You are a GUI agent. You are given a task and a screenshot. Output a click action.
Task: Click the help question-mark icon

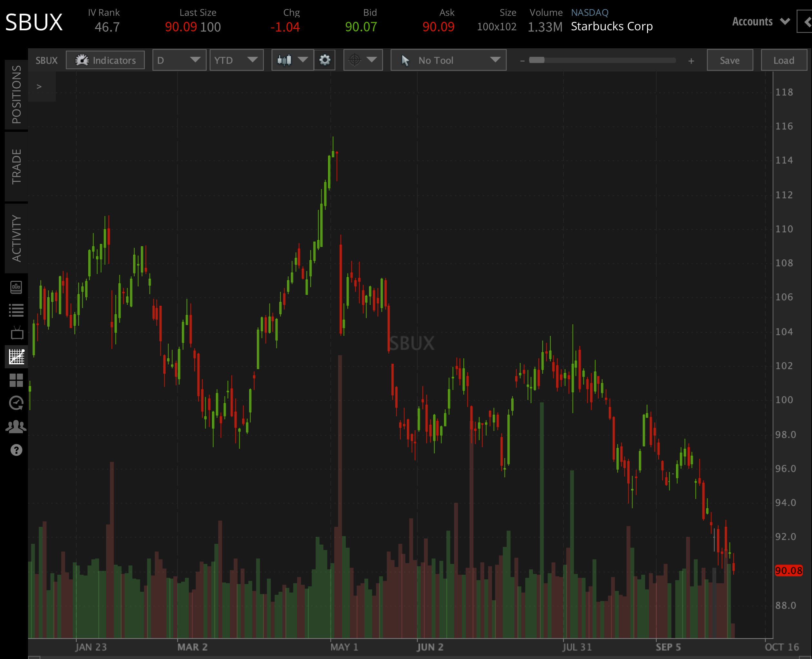17,450
